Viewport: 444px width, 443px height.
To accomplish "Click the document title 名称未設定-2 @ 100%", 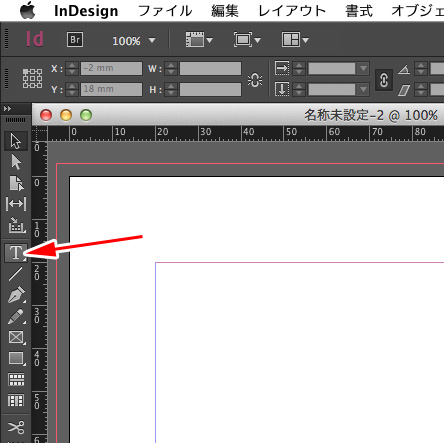I will (x=371, y=115).
